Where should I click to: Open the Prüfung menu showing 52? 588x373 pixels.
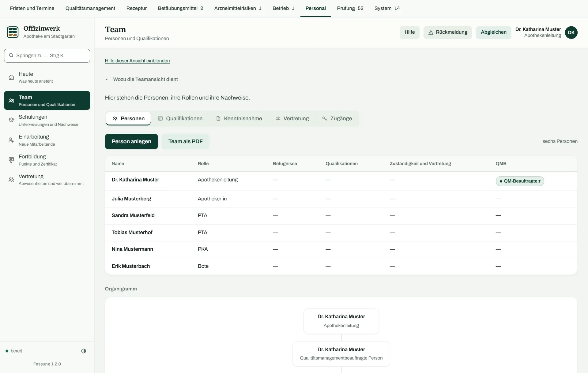pyautogui.click(x=350, y=8)
